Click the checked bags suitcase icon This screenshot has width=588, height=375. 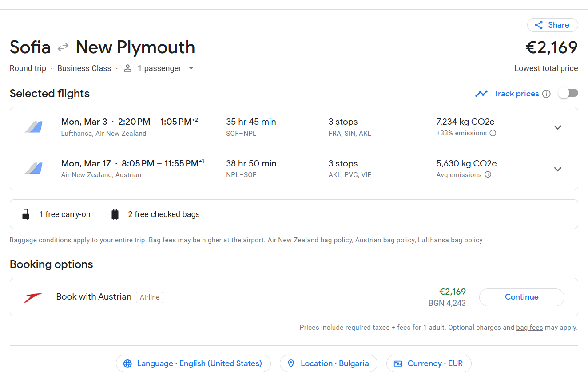pos(115,214)
